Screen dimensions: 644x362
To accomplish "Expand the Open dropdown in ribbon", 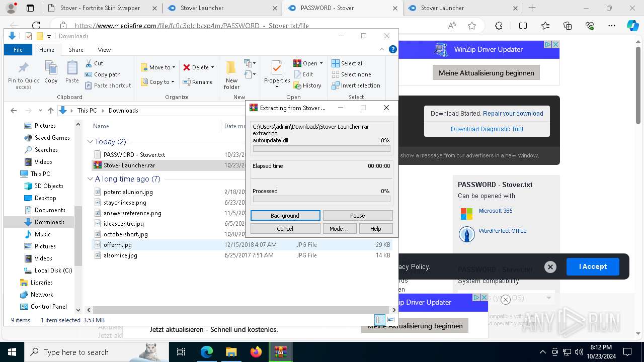I will click(x=321, y=63).
